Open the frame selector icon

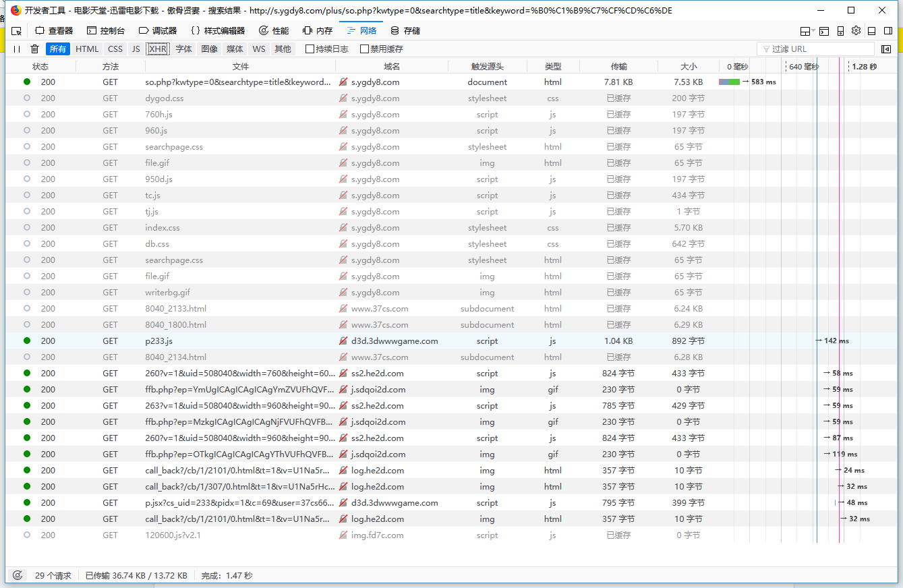pos(805,31)
